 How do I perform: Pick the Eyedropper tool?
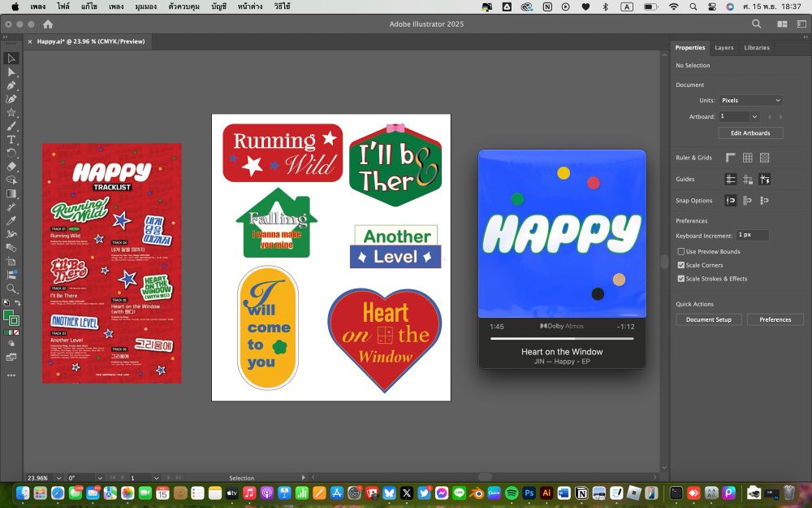coord(11,220)
